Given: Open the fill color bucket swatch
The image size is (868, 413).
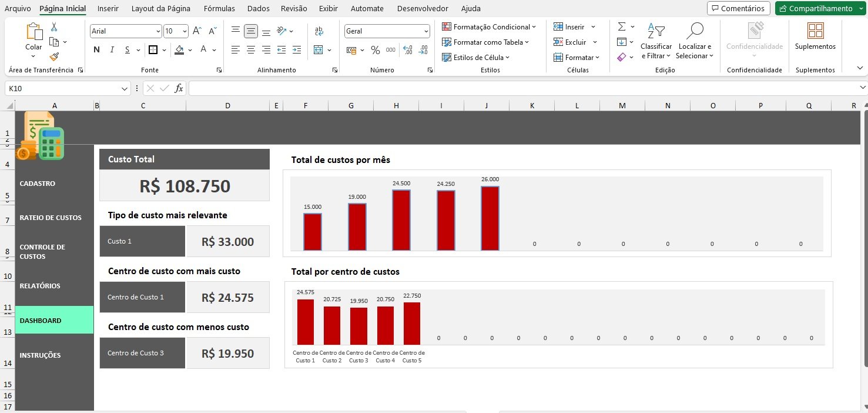Looking at the screenshot, I should point(180,50).
